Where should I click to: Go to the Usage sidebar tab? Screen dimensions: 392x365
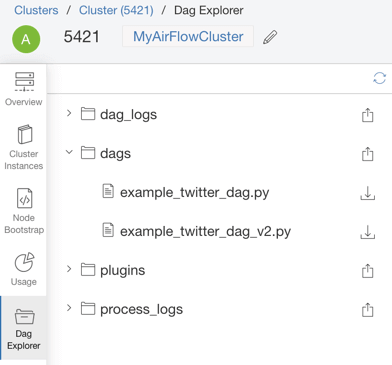(x=23, y=269)
